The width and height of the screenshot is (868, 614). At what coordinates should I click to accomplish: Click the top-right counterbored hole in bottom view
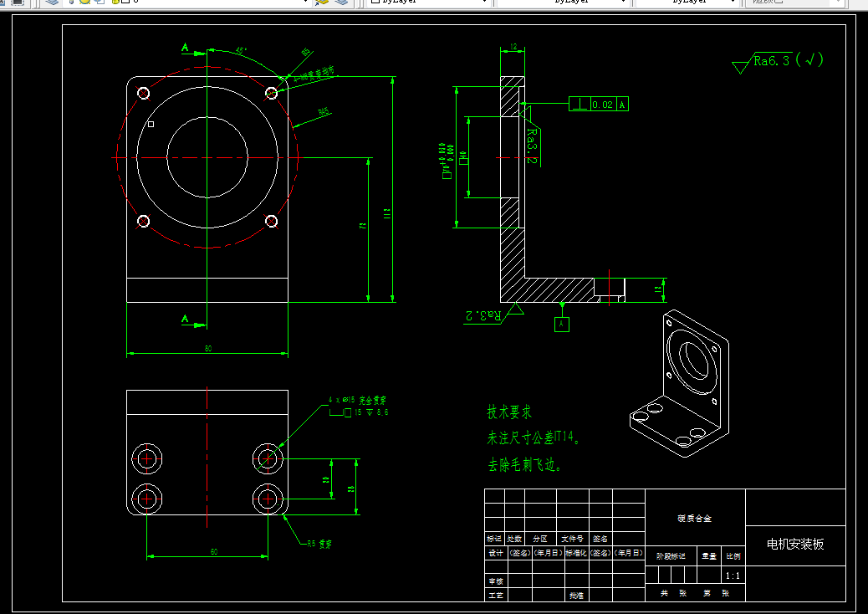(x=268, y=459)
